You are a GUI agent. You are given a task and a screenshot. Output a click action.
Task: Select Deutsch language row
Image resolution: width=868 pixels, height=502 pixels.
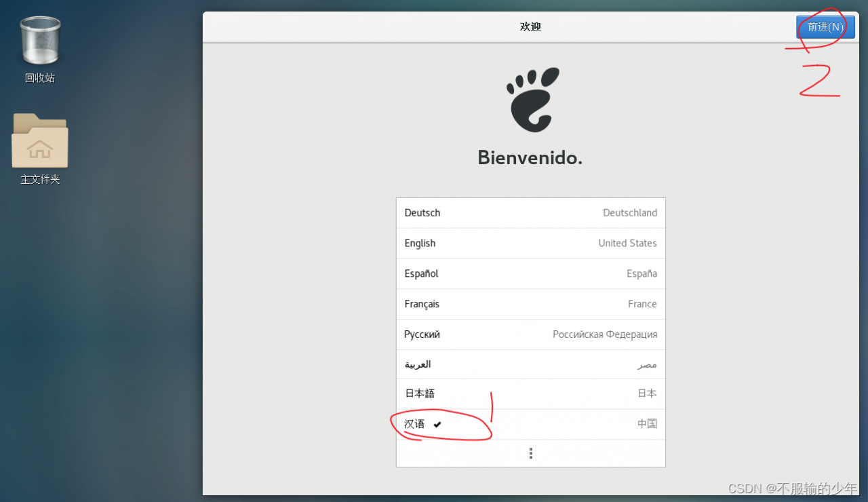click(x=531, y=213)
